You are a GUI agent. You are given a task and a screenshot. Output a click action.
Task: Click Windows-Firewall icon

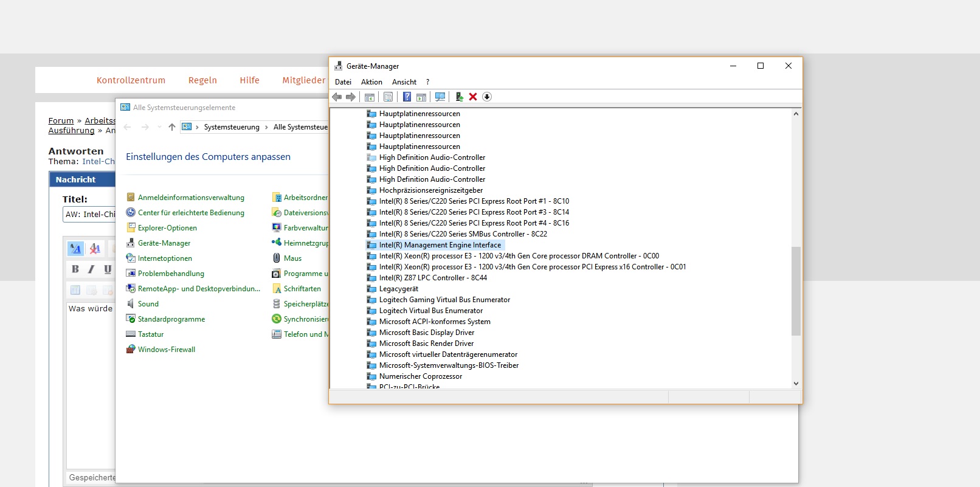click(x=130, y=350)
